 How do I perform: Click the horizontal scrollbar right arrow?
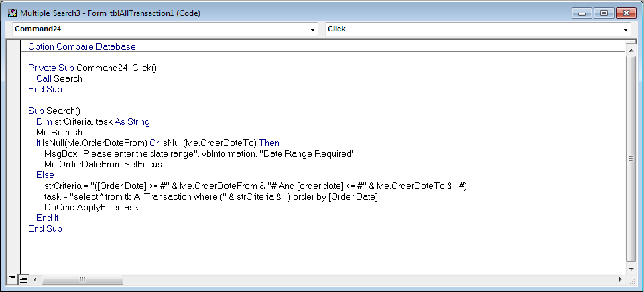620,279
